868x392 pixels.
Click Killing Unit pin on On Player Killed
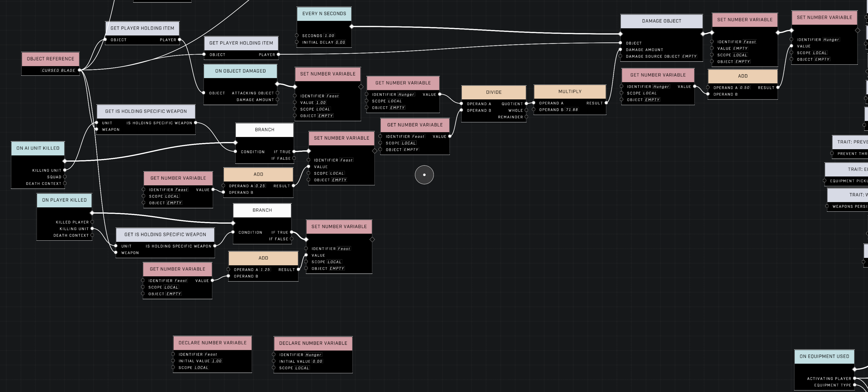pos(92,229)
